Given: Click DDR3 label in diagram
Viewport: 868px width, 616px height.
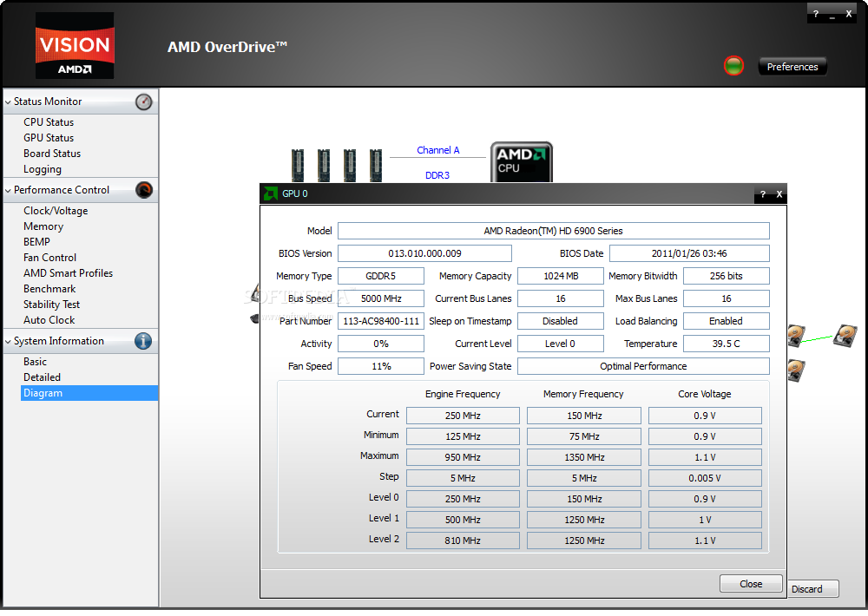Looking at the screenshot, I should (x=437, y=175).
